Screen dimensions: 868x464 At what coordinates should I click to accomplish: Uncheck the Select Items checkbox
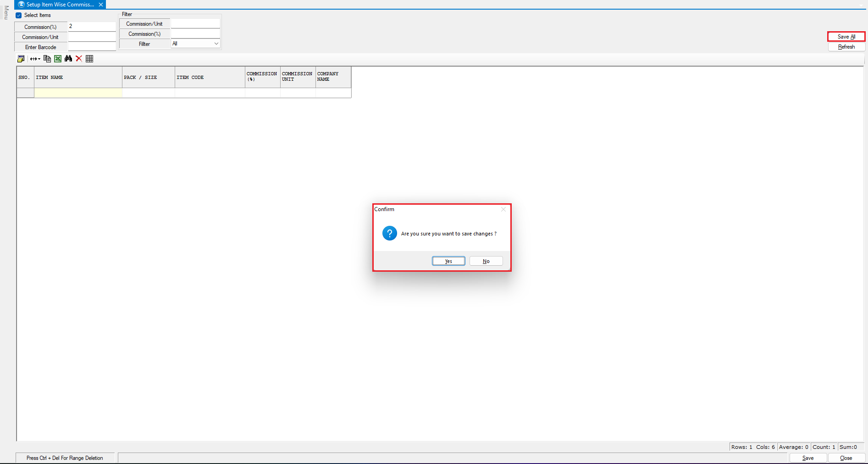(x=19, y=15)
